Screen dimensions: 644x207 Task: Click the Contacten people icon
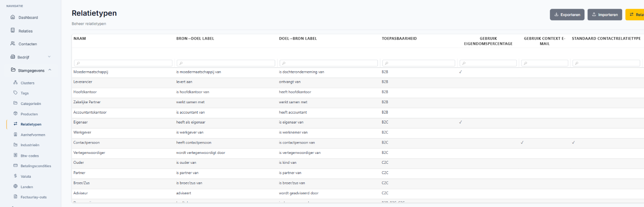[13, 44]
